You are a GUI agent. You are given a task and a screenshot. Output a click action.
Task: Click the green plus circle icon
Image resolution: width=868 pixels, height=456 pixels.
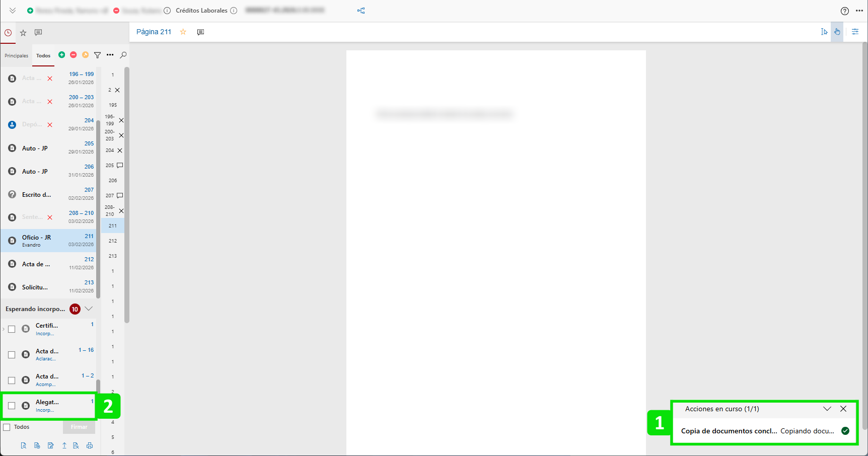coord(61,55)
